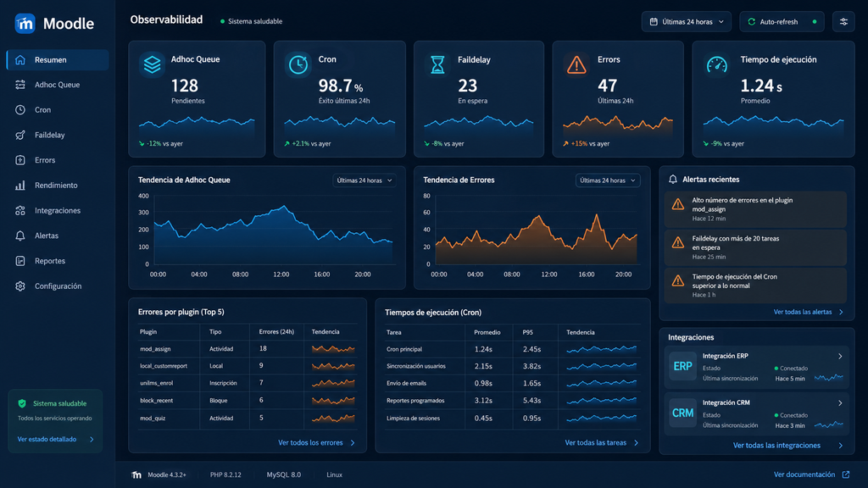The width and height of the screenshot is (868, 488).
Task: Click the Configuración gear icon
Action: pyautogui.click(x=20, y=286)
